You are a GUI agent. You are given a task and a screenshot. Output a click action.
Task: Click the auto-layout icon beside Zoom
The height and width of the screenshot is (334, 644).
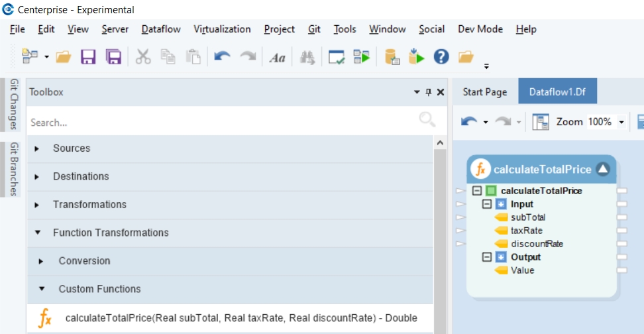coord(541,122)
